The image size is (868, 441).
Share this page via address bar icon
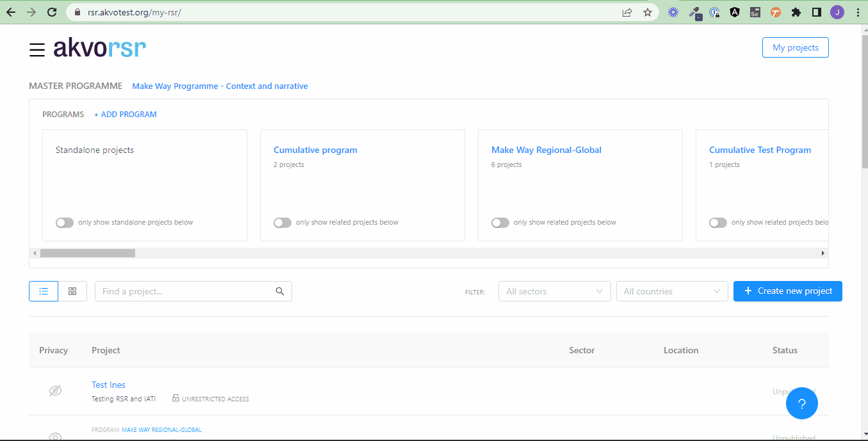(x=627, y=12)
